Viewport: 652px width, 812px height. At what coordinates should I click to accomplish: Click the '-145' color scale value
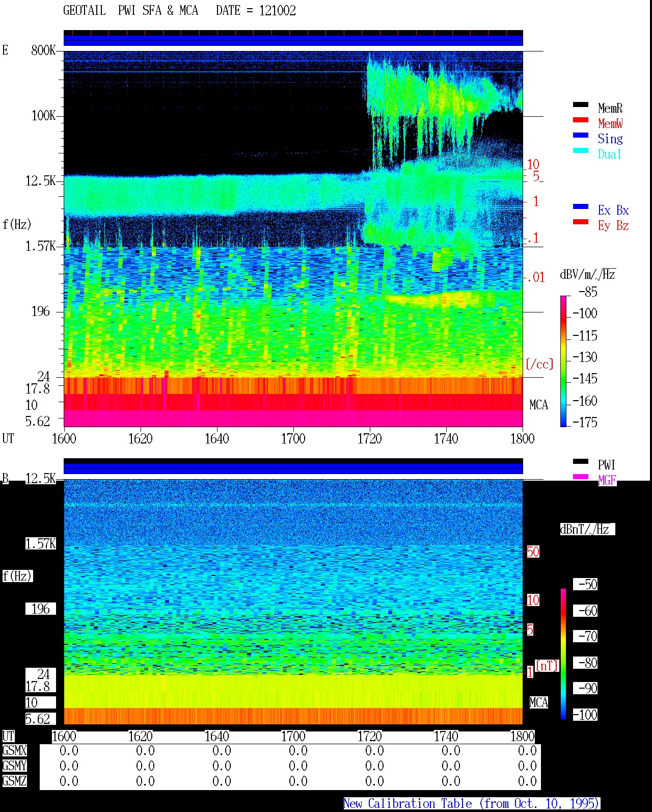(585, 379)
